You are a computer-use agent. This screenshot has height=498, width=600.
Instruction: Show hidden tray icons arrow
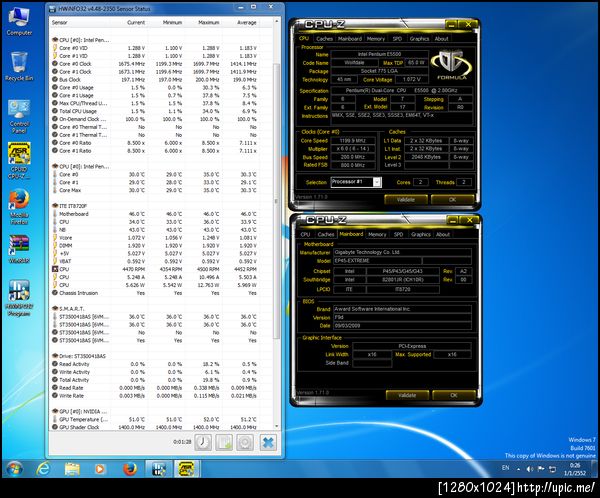[518, 469]
